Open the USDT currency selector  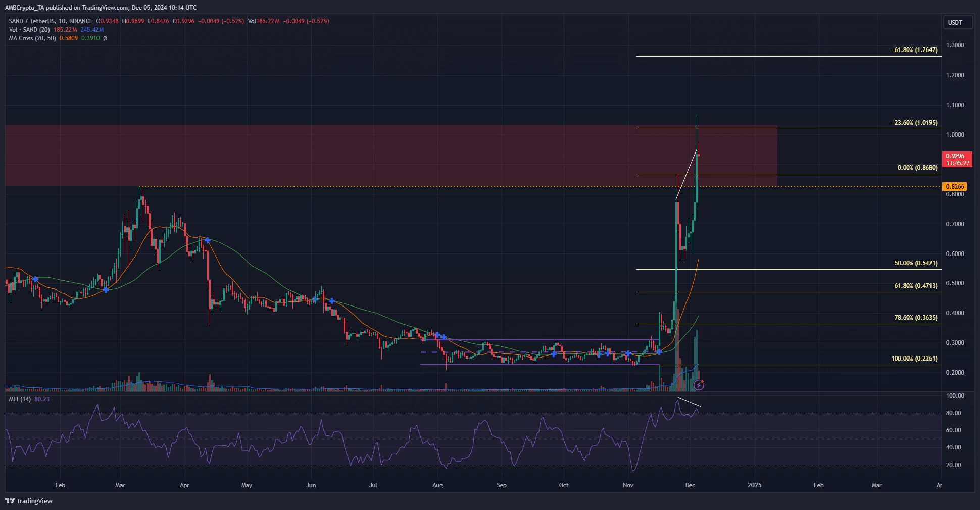pos(957,22)
